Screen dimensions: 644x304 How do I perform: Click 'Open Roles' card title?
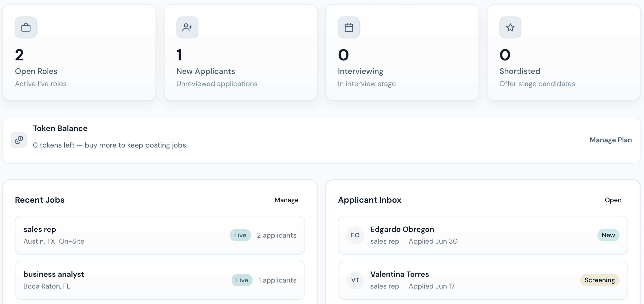coord(36,71)
